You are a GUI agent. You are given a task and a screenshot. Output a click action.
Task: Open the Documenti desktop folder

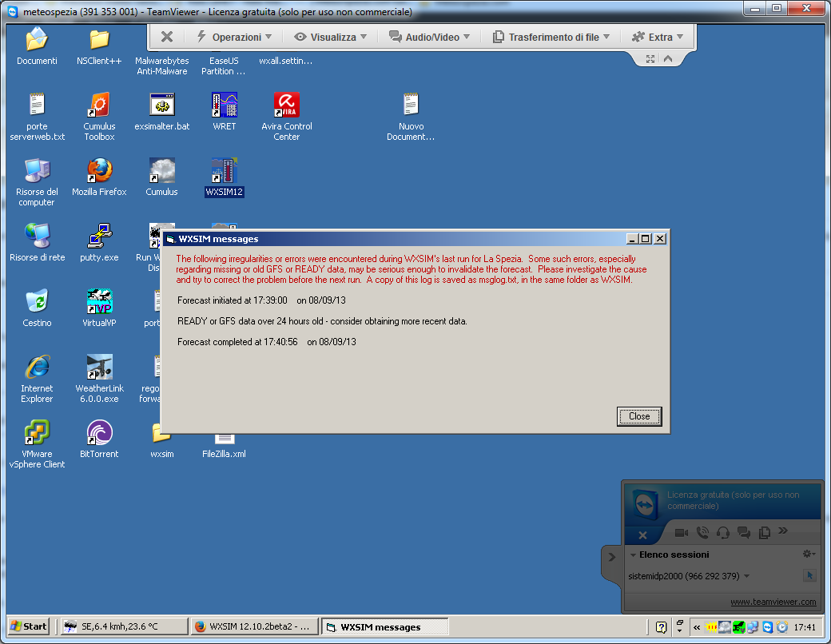[37, 40]
